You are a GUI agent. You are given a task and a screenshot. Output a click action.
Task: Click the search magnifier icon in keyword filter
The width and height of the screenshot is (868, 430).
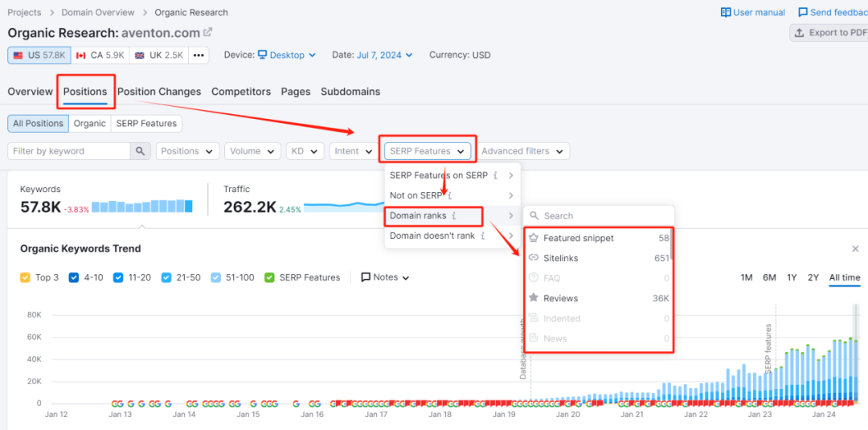[141, 151]
